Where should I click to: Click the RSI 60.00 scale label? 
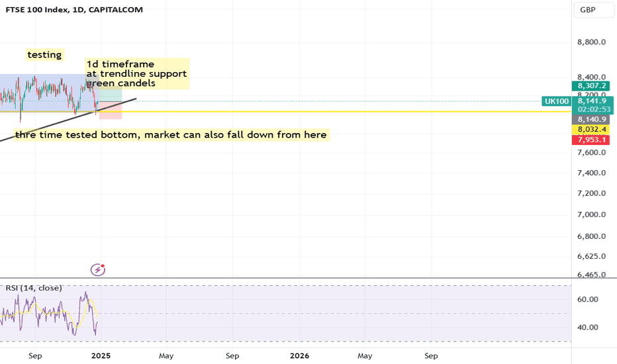coord(587,299)
